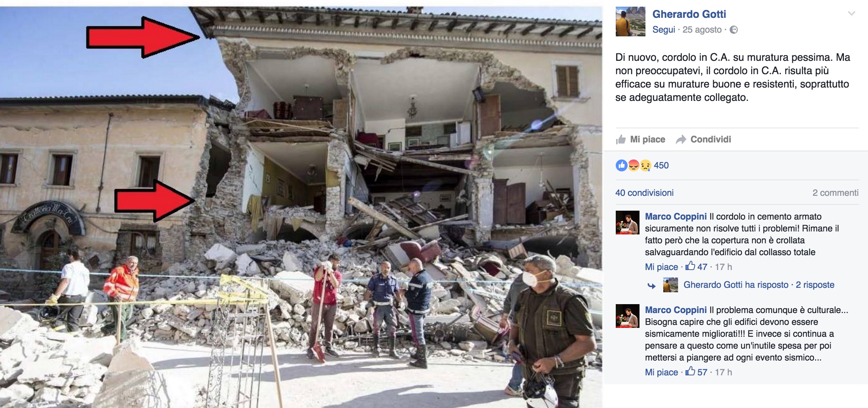Follow the author via Segui

click(x=664, y=30)
